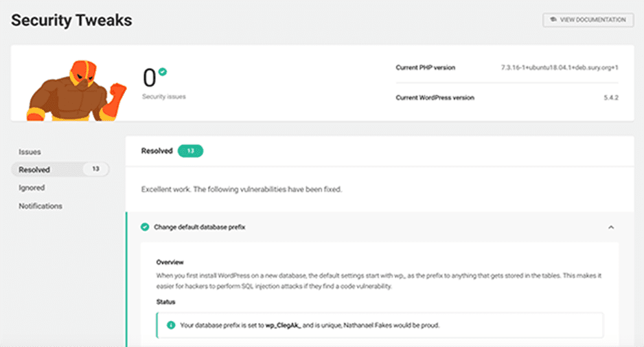
Task: Click the green check icon on database prefix row
Action: 145,227
